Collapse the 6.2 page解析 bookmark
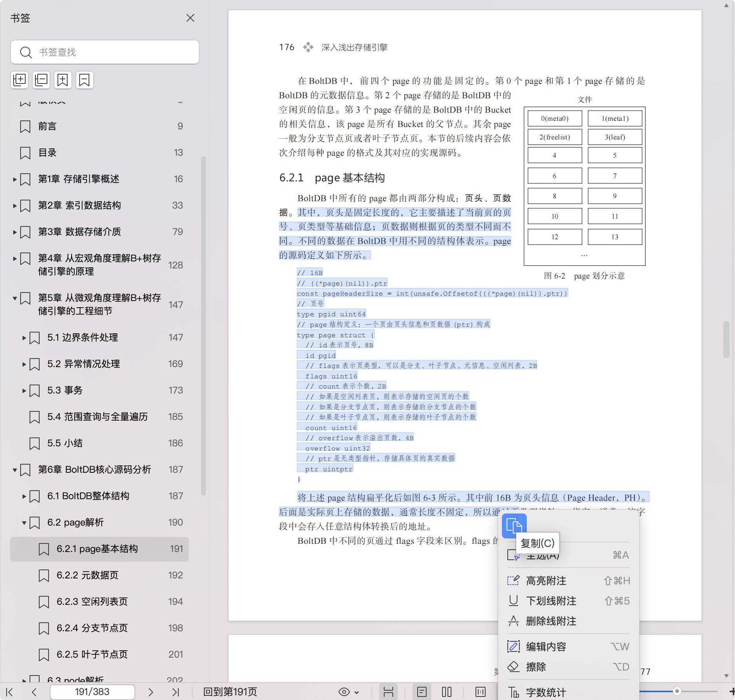The width and height of the screenshot is (735, 700). [24, 523]
